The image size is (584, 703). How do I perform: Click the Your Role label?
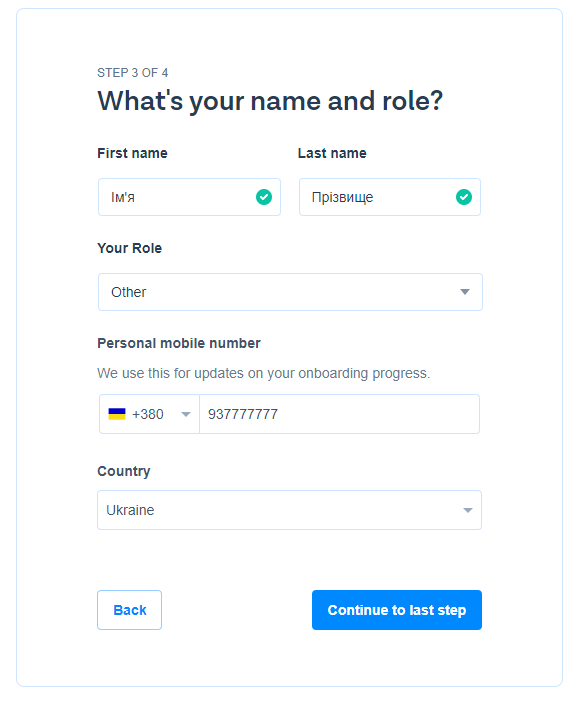coord(130,248)
